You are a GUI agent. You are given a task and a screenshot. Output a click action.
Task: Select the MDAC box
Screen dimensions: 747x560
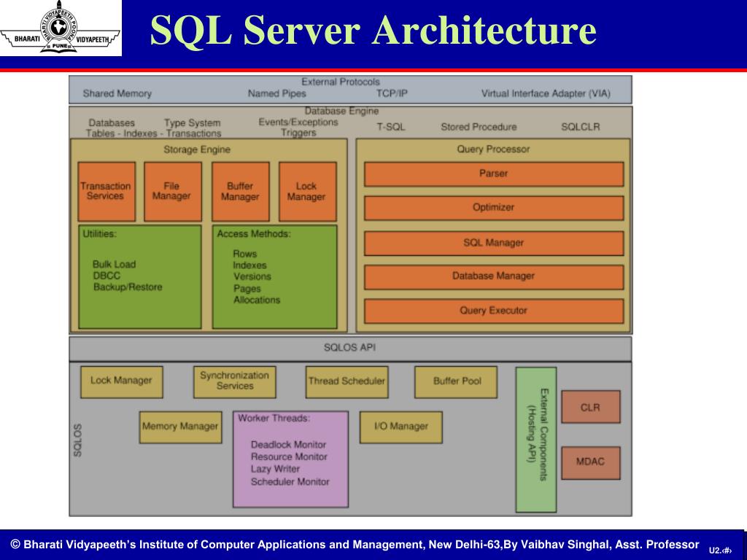(x=591, y=463)
